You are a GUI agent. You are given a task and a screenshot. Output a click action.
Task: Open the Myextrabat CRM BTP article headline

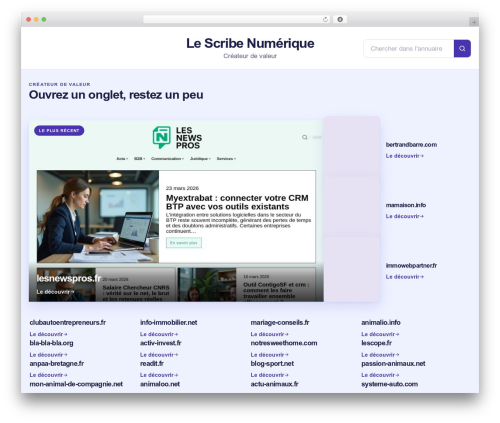coord(237,202)
